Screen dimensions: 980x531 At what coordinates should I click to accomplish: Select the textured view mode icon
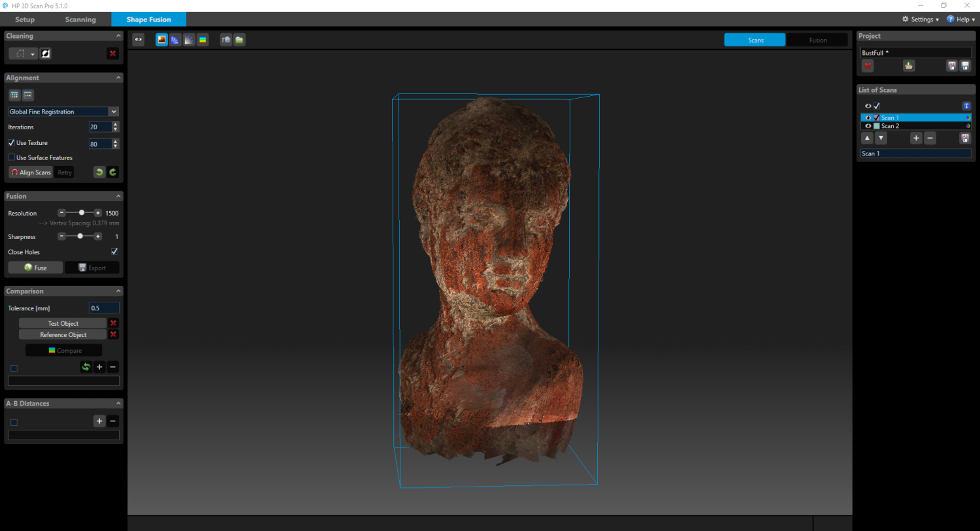[x=161, y=39]
